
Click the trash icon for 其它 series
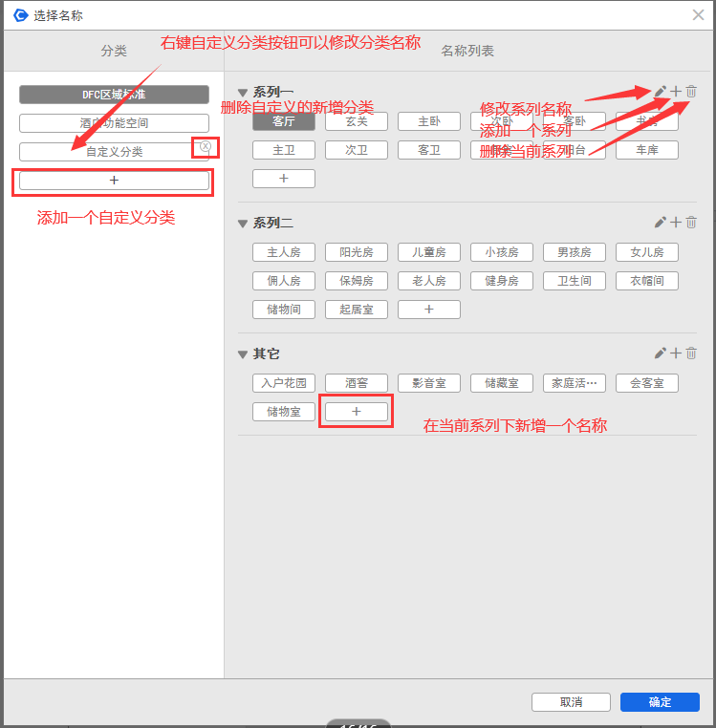pyautogui.click(x=691, y=353)
